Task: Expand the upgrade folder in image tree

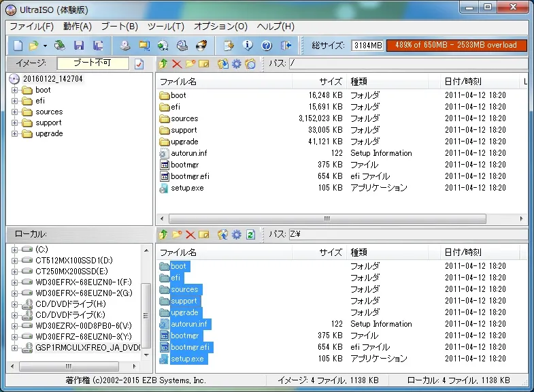Action: tap(15, 134)
